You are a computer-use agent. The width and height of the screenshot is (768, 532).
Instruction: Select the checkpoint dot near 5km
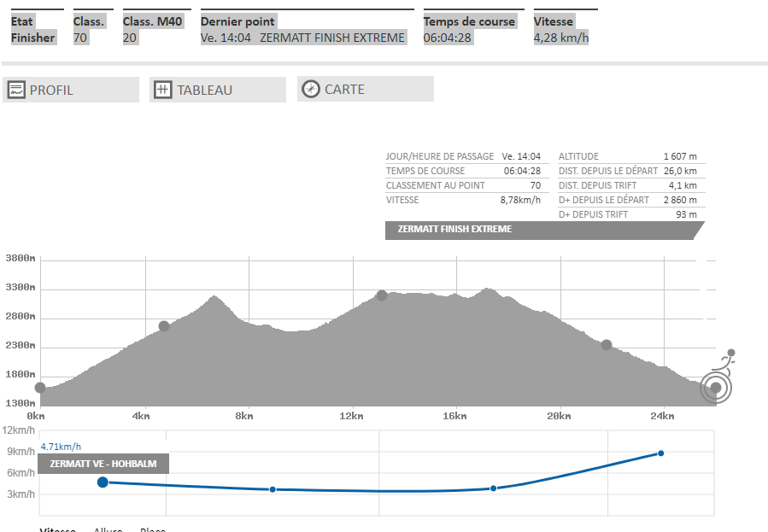click(x=164, y=326)
